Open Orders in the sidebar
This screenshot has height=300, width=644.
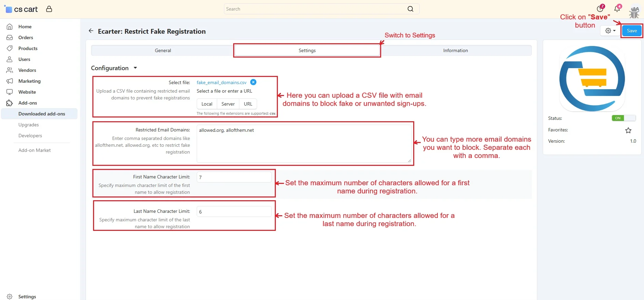tap(26, 37)
